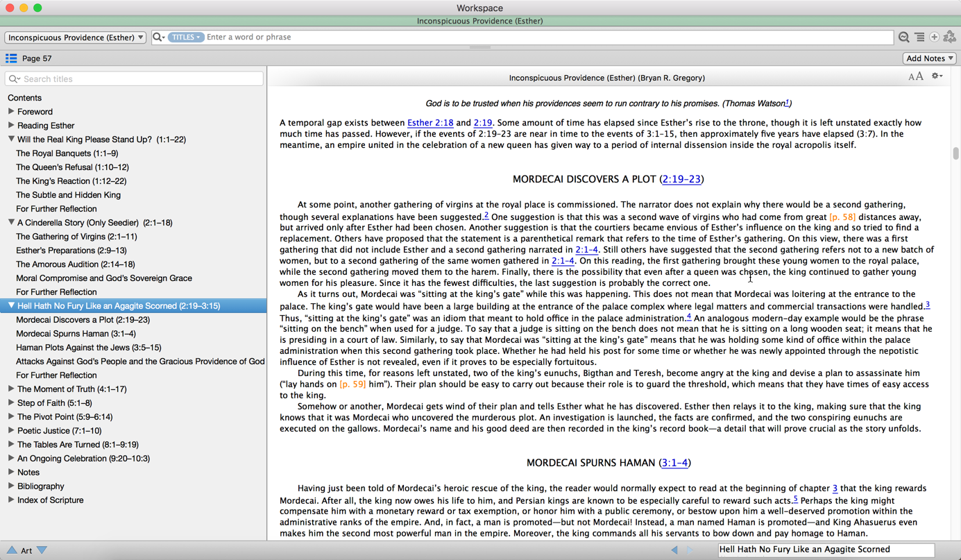Open footnote 4 after 'palace administration'
The width and height of the screenshot is (961, 560).
(x=688, y=316)
